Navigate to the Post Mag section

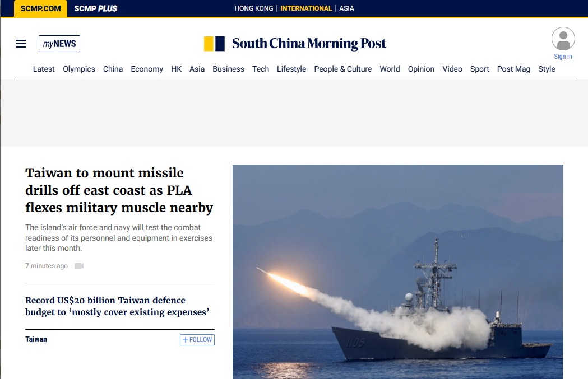click(x=513, y=69)
